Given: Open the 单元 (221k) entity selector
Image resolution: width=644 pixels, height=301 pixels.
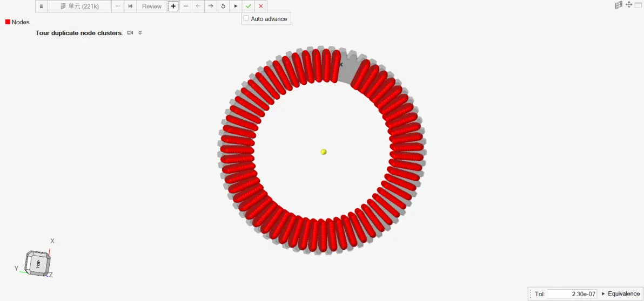Looking at the screenshot, I should [x=79, y=6].
